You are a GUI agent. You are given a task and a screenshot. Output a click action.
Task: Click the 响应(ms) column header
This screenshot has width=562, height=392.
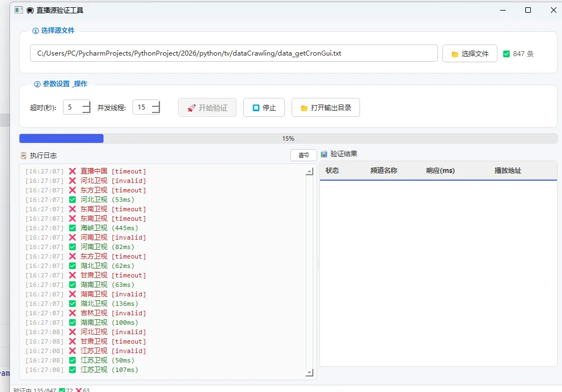(440, 171)
